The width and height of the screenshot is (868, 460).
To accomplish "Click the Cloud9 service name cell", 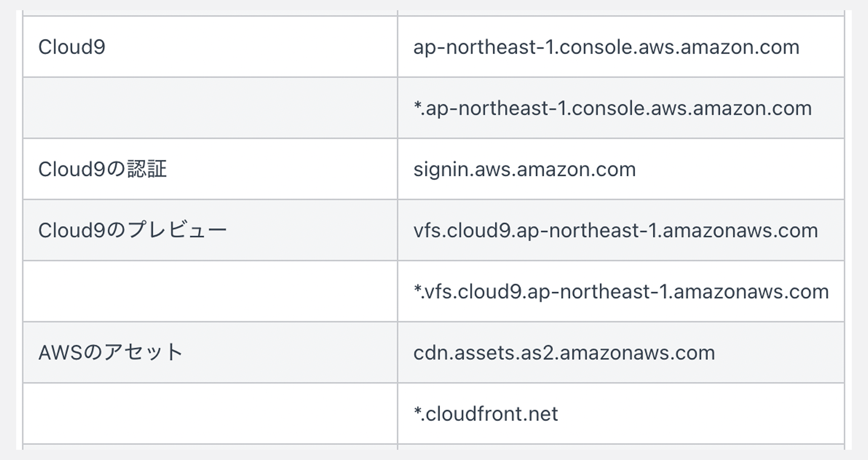I will point(210,47).
